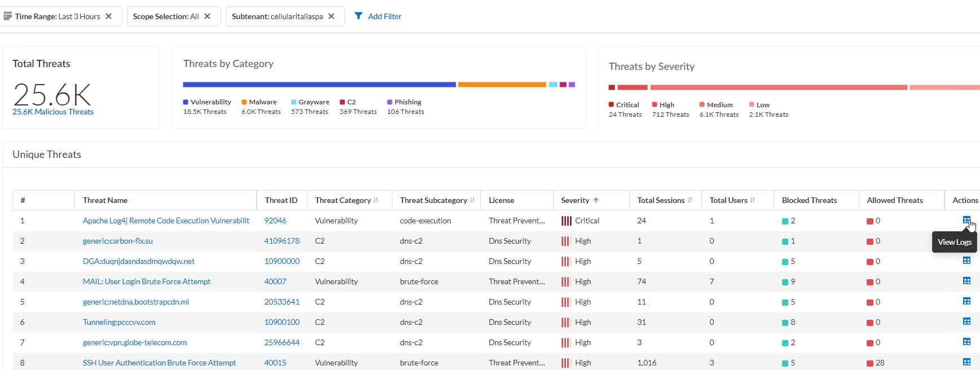Remove the Scope Selection filter
980x370 pixels.
pyautogui.click(x=208, y=16)
